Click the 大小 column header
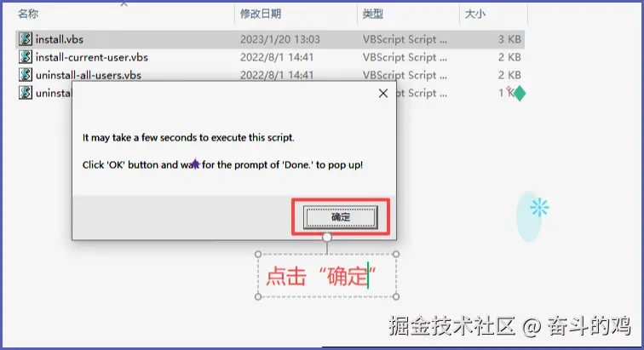The image size is (644, 350). point(474,14)
